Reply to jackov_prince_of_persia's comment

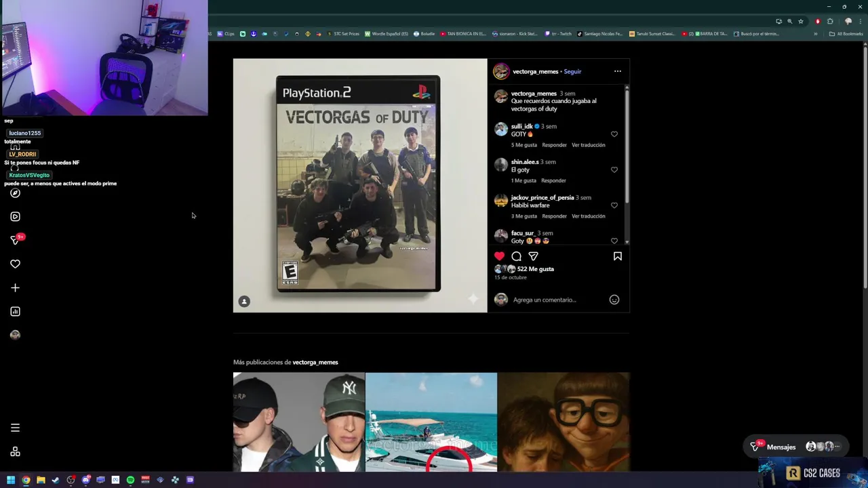(x=554, y=216)
